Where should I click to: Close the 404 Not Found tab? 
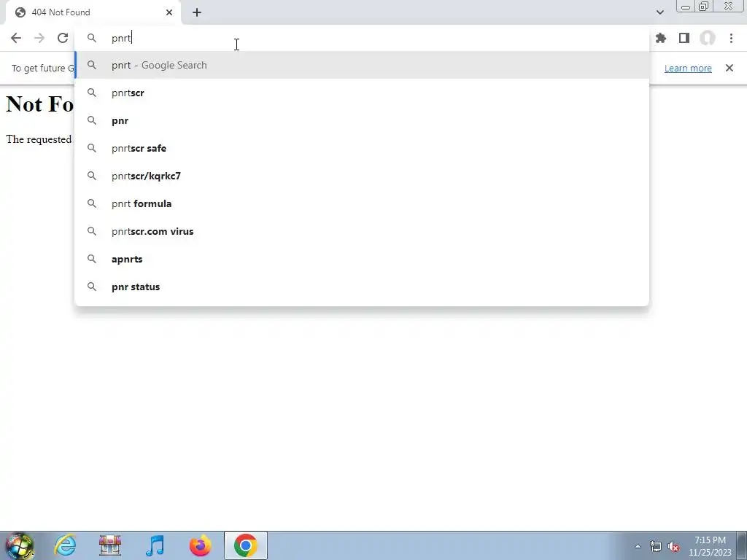169,12
